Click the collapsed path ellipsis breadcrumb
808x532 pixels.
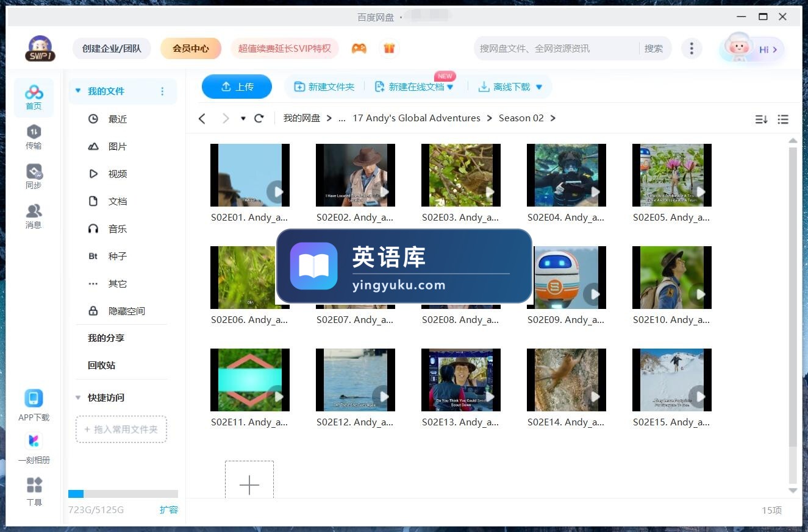(x=341, y=118)
